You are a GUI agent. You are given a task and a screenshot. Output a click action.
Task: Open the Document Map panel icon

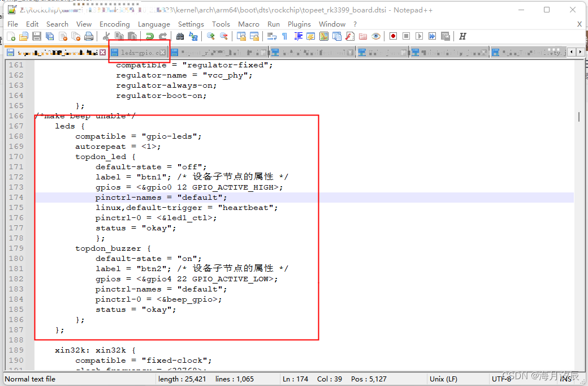tap(323, 36)
